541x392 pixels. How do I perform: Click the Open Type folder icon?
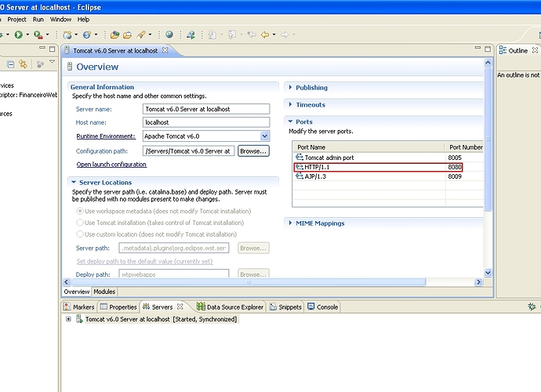(114, 34)
